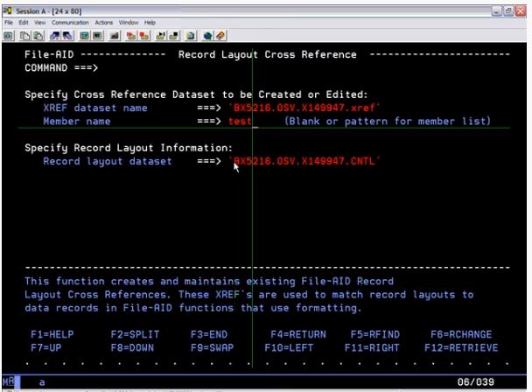
Task: Click F2=SPLIT function key label
Action: (135, 334)
